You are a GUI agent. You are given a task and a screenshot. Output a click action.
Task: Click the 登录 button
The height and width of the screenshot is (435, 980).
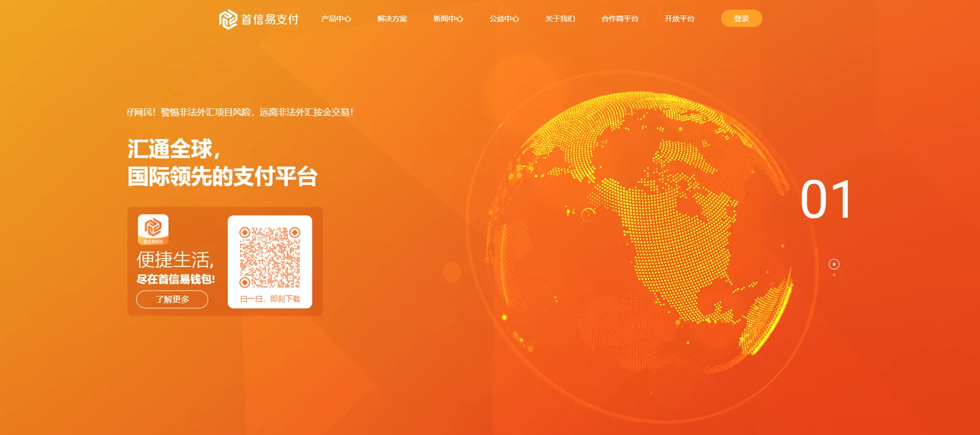tap(741, 18)
